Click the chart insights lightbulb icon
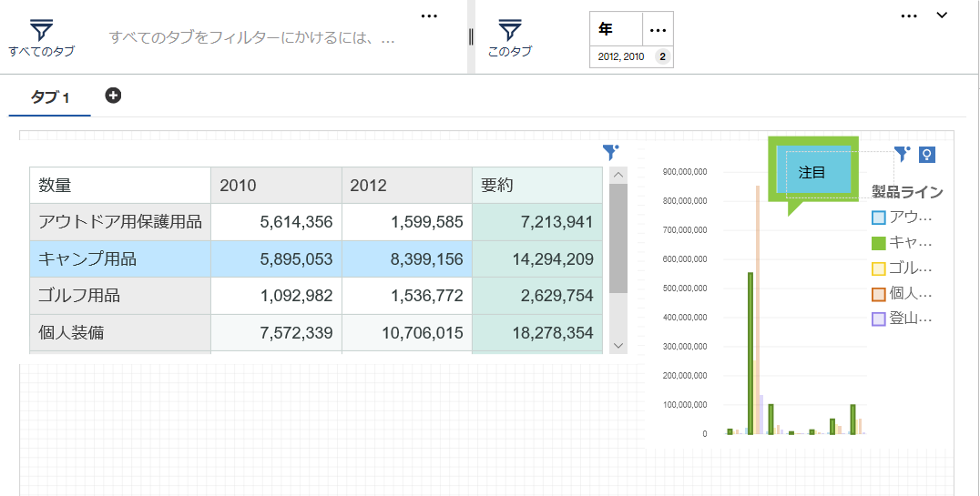This screenshot has width=980, height=496. click(927, 155)
